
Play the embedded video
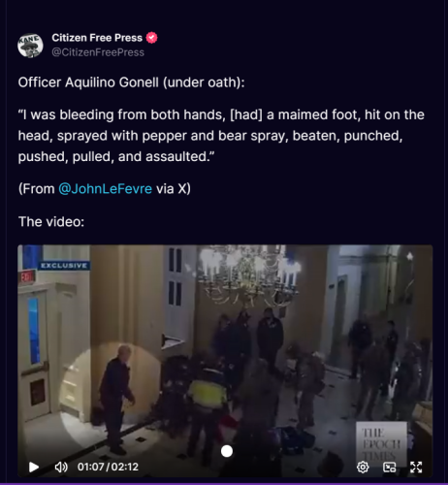(34, 467)
